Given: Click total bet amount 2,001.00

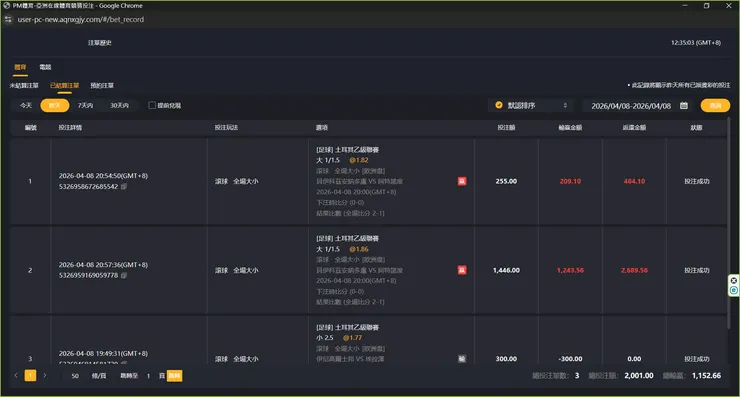Looking at the screenshot, I should [639, 376].
